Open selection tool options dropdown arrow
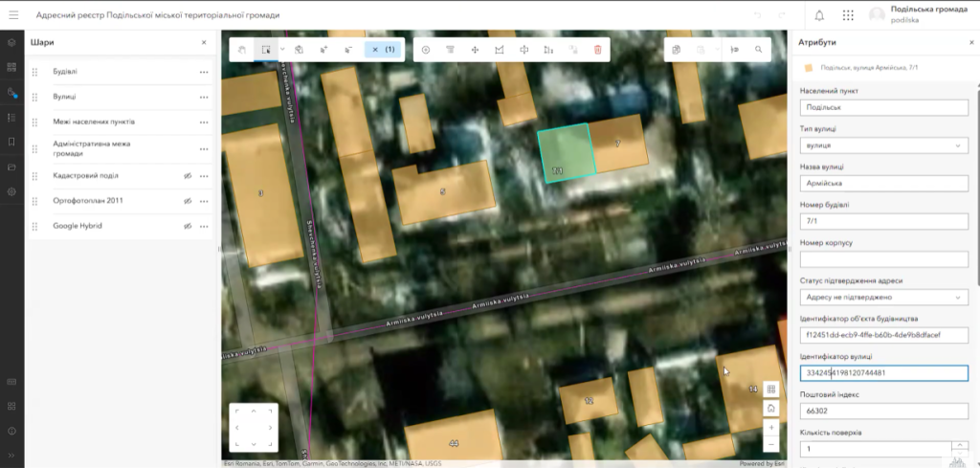 point(282,49)
